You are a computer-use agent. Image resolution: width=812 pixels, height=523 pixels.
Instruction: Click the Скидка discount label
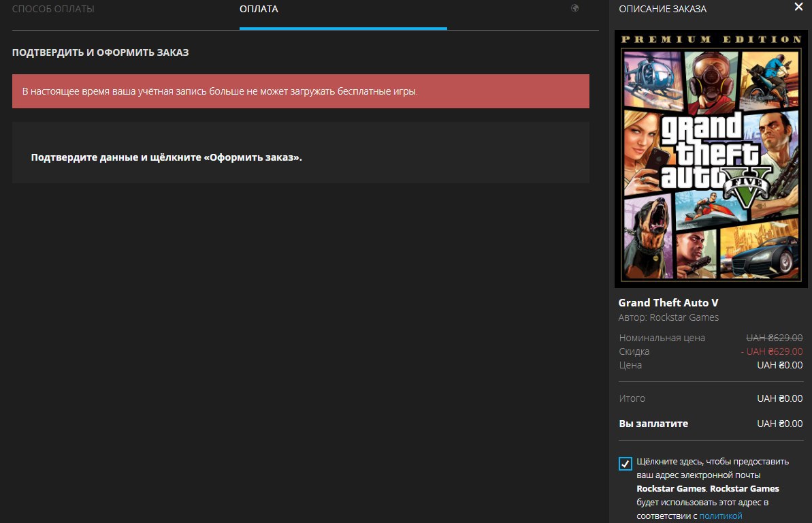pyautogui.click(x=634, y=351)
